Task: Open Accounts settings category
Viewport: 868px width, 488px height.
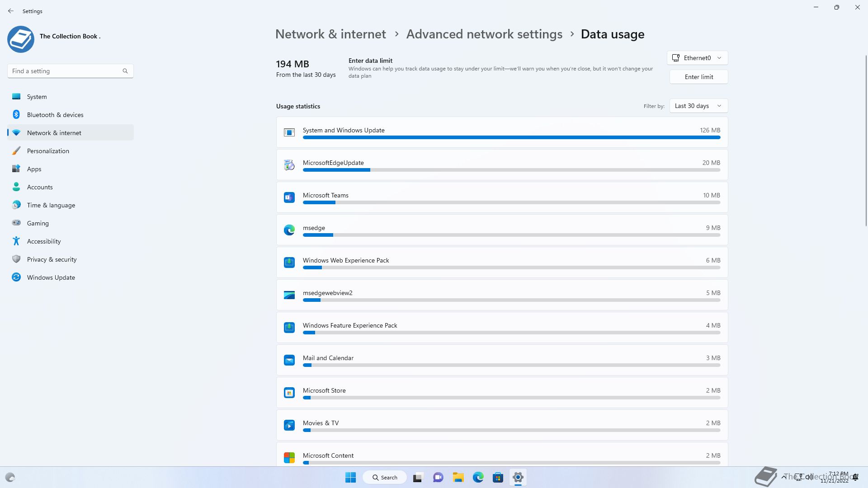Action: pyautogui.click(x=71, y=187)
